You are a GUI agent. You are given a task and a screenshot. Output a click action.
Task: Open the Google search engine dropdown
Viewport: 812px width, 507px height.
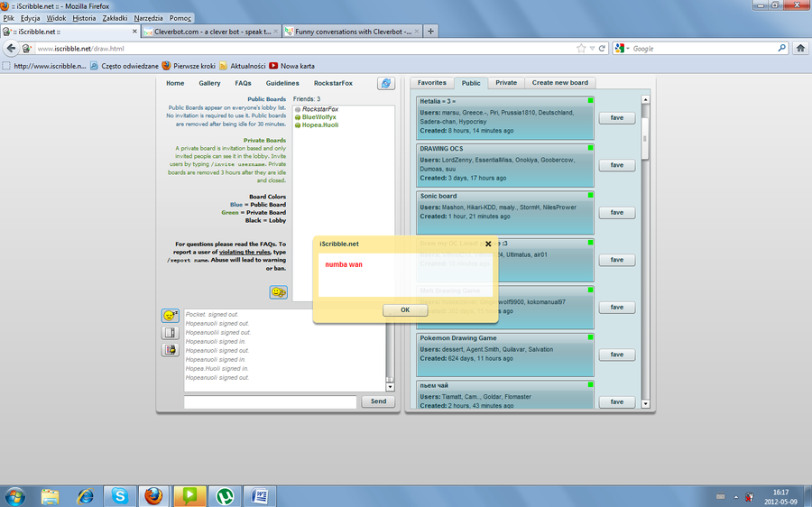pyautogui.click(x=622, y=48)
